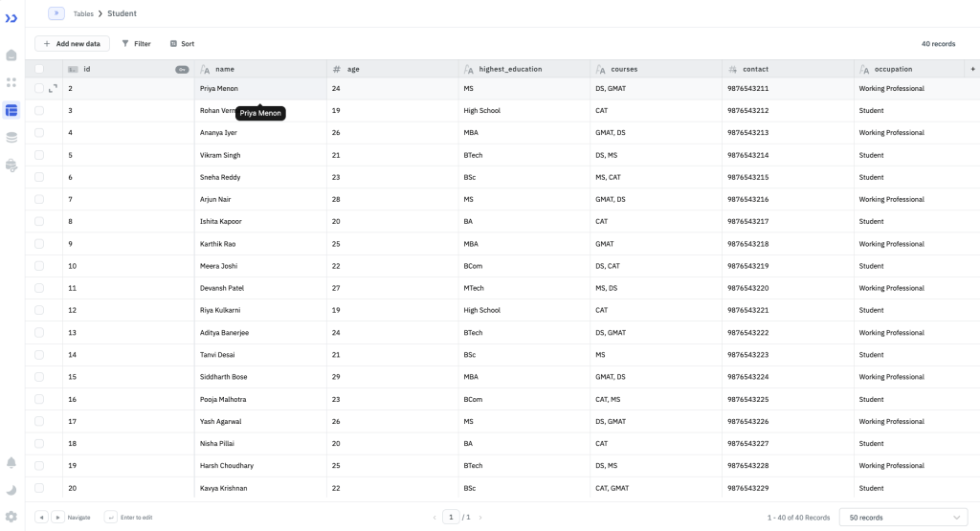Click the age cell 29
Viewport: 980px width, 531px height.
coord(392,377)
